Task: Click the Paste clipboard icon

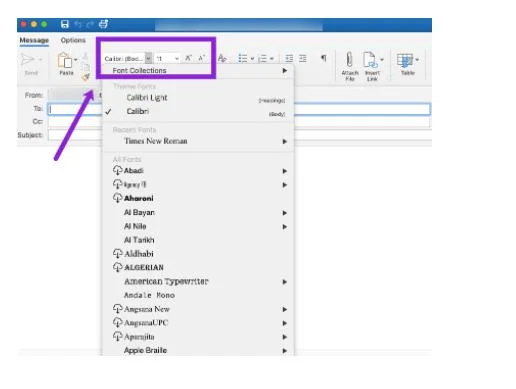Action: [65, 61]
